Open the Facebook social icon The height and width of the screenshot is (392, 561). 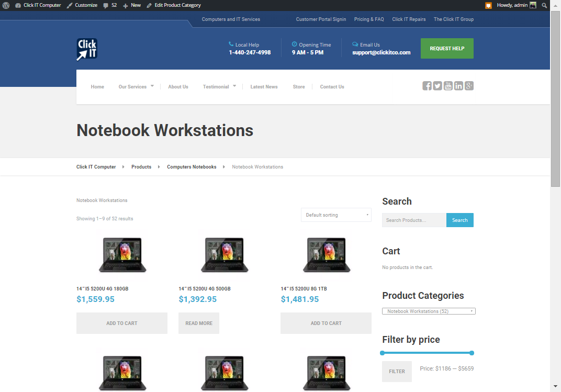pyautogui.click(x=427, y=86)
